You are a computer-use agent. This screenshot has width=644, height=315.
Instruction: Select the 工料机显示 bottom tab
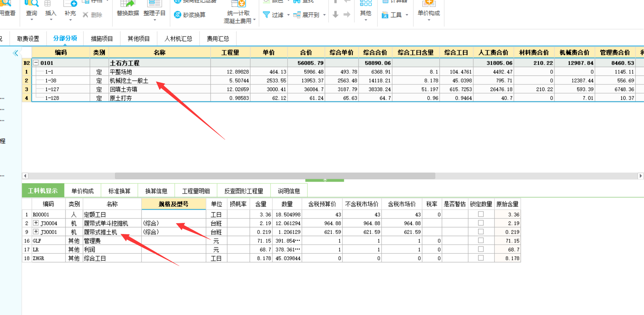(43, 191)
